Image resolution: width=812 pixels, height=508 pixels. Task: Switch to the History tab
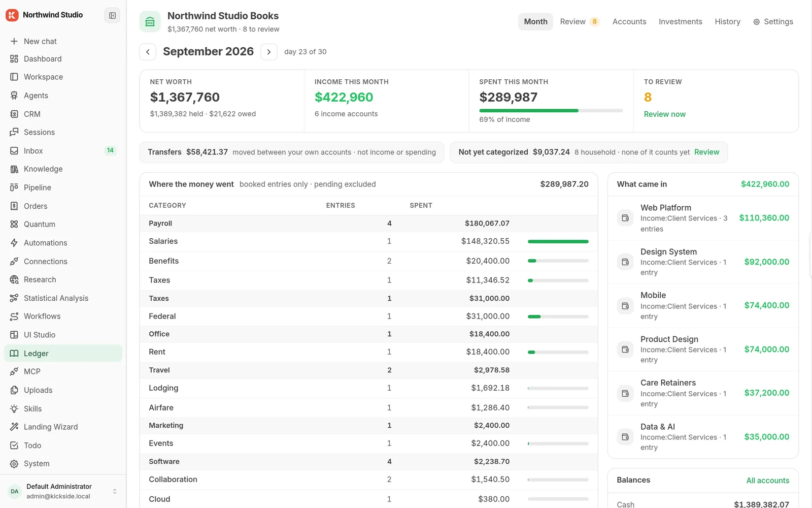click(727, 22)
